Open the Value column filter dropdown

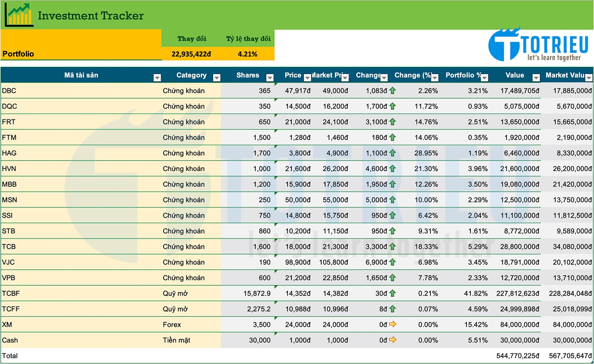(x=536, y=78)
